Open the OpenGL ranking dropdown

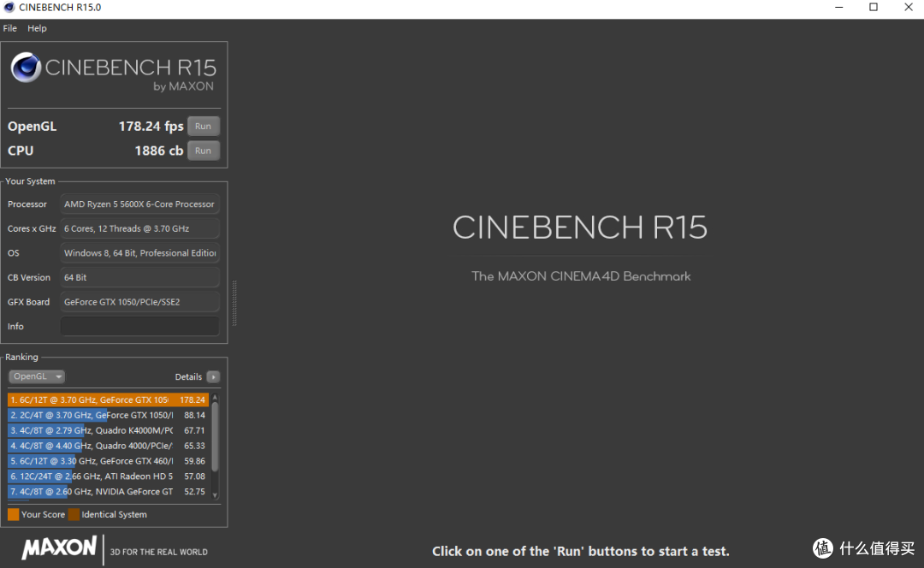click(x=37, y=376)
